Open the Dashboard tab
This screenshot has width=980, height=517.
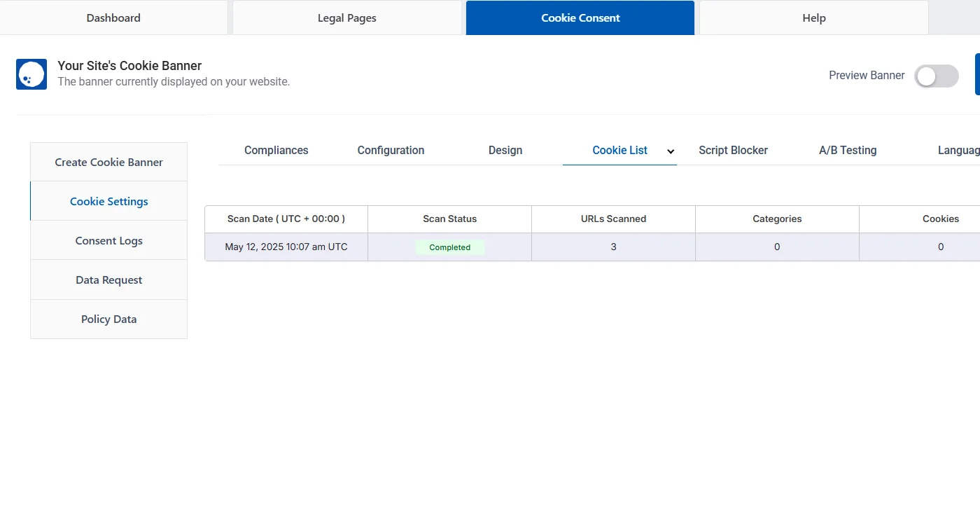point(113,18)
